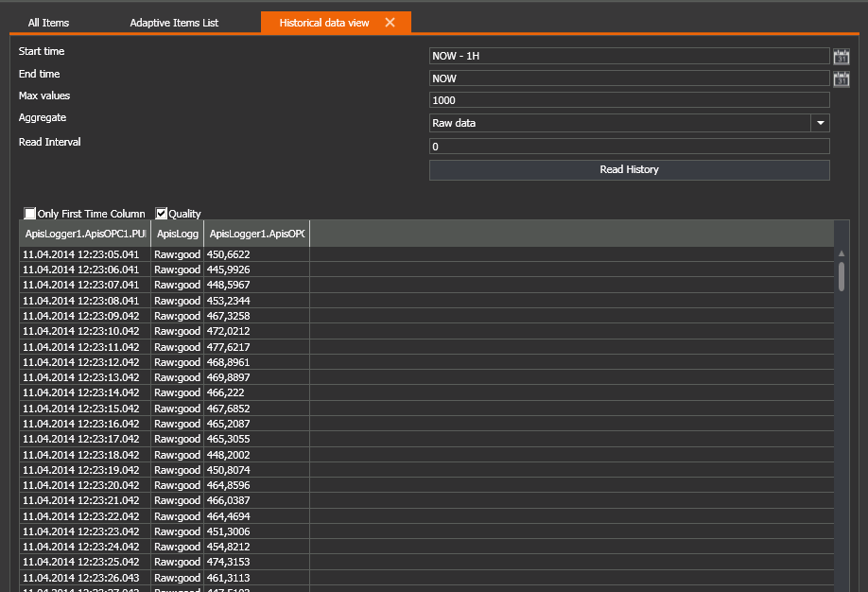Open the Start time calendar picker

click(x=841, y=57)
